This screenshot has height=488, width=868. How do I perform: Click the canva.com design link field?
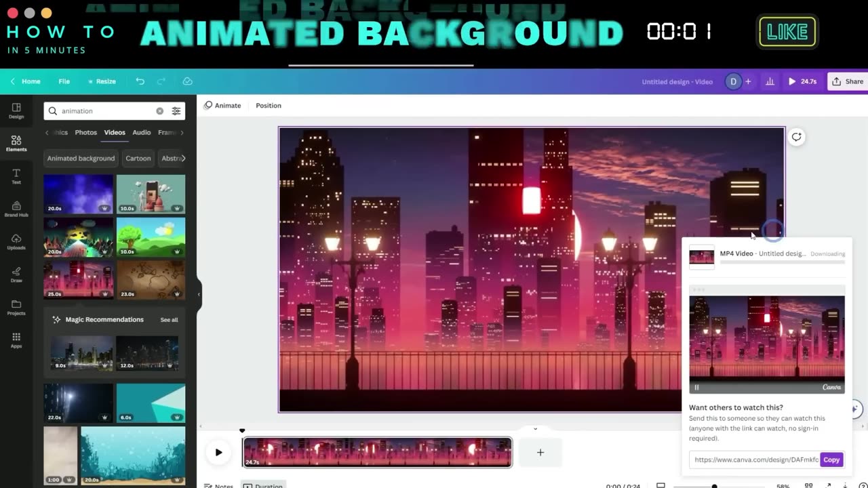755,460
